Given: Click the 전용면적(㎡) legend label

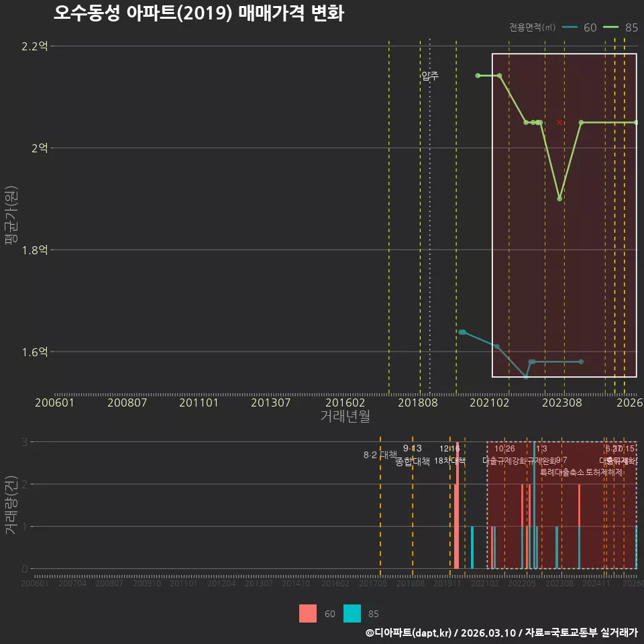Looking at the screenshot, I should (532, 28).
